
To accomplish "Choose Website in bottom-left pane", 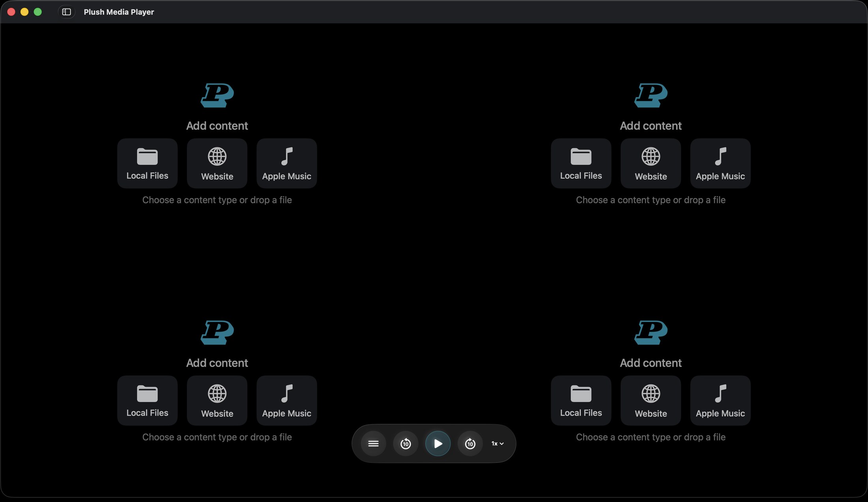I will point(217,400).
